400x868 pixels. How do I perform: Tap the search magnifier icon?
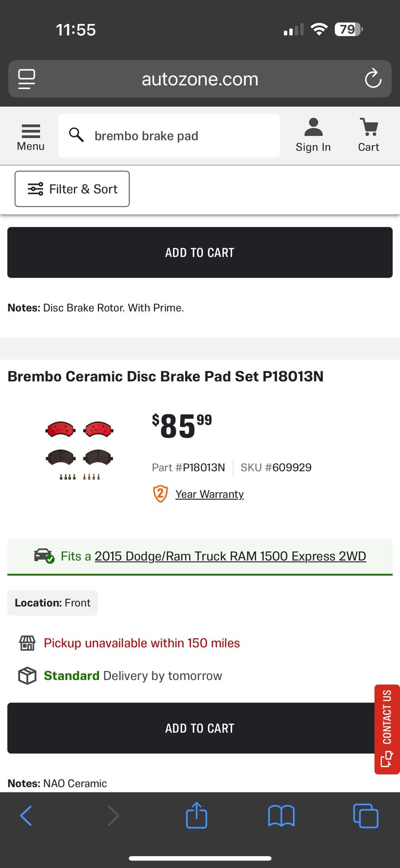coord(76,135)
